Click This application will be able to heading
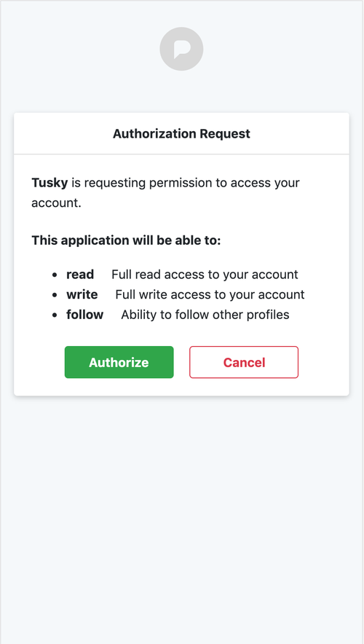364x644 pixels. [x=126, y=240]
